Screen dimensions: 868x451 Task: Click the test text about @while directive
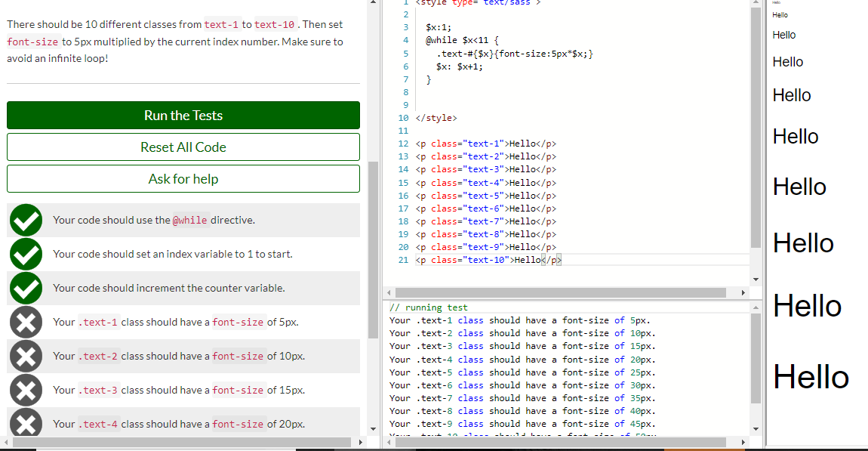coord(154,220)
